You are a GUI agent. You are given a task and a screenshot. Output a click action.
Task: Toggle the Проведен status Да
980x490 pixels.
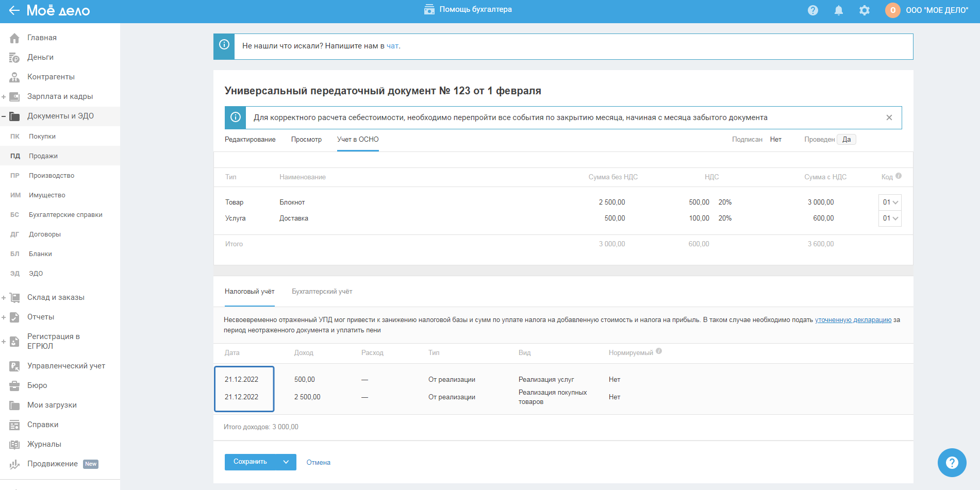[x=846, y=140]
